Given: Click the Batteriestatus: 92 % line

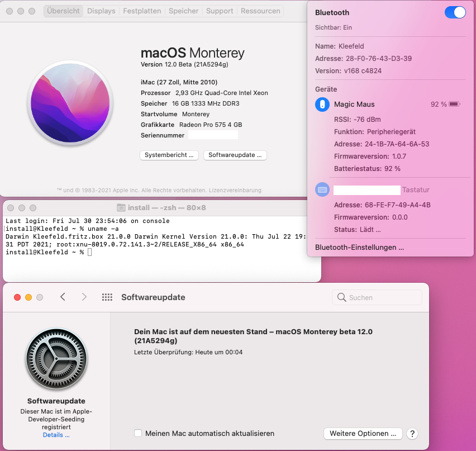Looking at the screenshot, I should click(367, 169).
